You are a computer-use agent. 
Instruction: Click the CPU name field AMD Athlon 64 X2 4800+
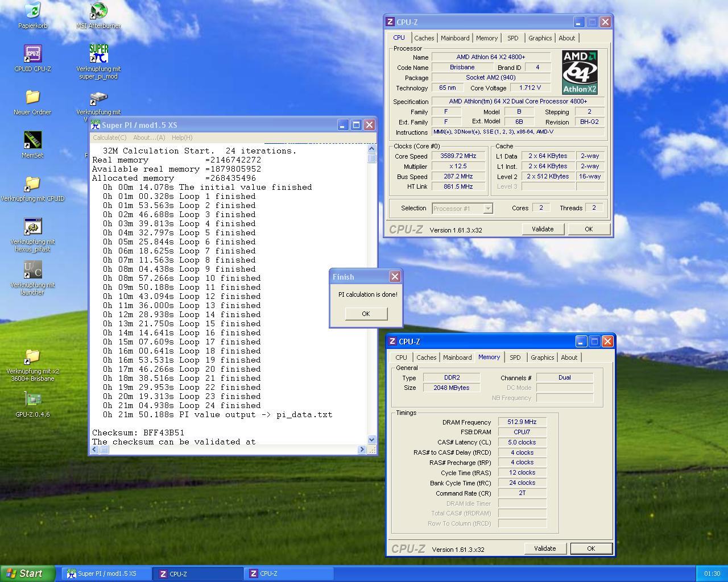(x=491, y=57)
